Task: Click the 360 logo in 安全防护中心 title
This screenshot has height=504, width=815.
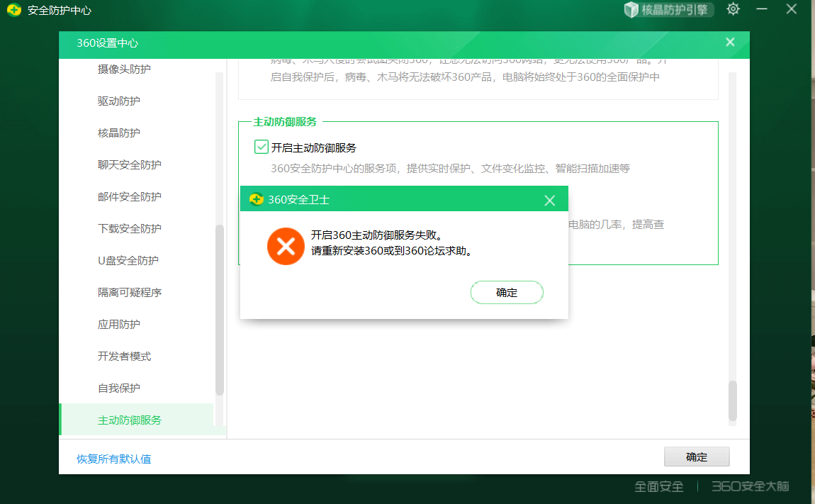Action: pyautogui.click(x=14, y=10)
